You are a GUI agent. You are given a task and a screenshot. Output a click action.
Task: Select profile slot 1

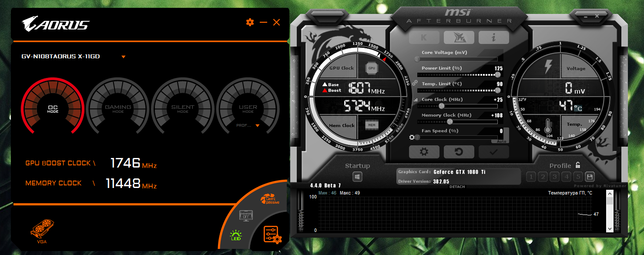pyautogui.click(x=531, y=177)
